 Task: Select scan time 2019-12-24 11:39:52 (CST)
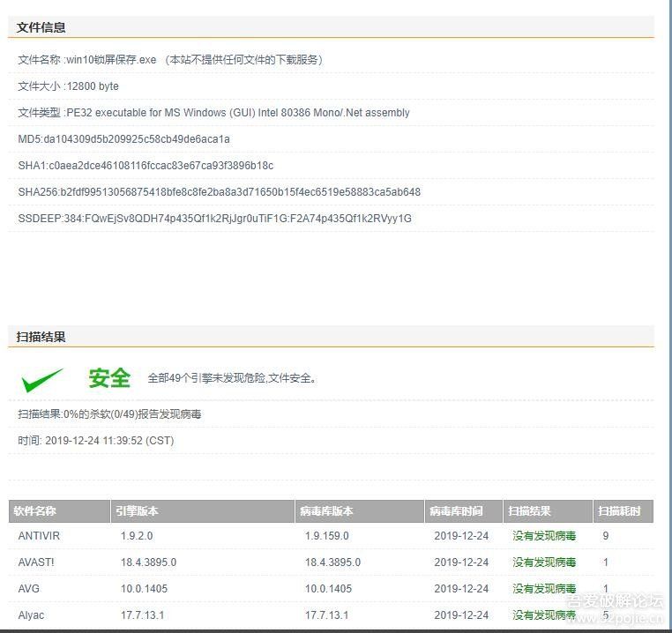point(109,441)
